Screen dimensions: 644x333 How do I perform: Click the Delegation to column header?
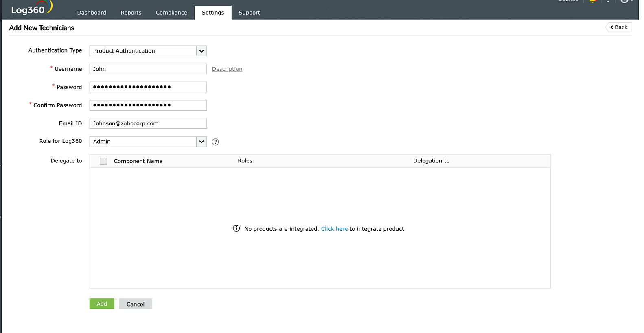(432, 161)
